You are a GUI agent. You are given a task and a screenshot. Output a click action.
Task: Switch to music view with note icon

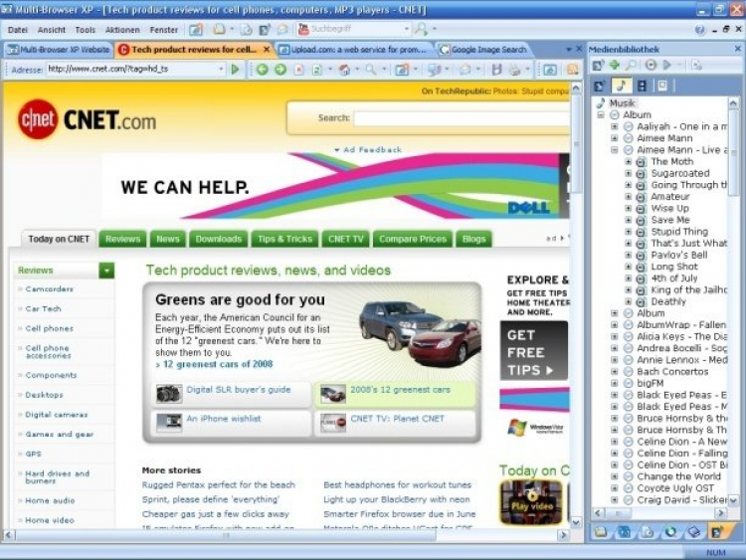tap(621, 86)
